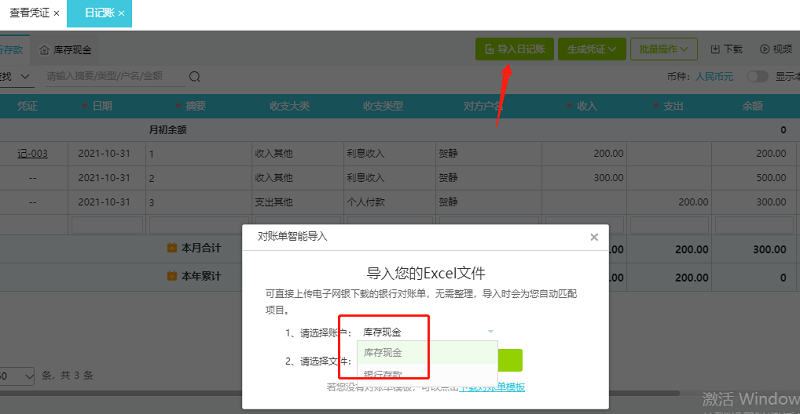Click the 本月合计 label
This screenshot has width=800, height=414.
point(202,248)
